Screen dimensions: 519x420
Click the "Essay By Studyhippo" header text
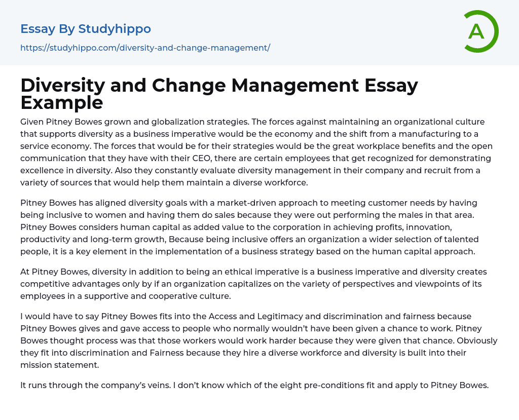[86, 29]
